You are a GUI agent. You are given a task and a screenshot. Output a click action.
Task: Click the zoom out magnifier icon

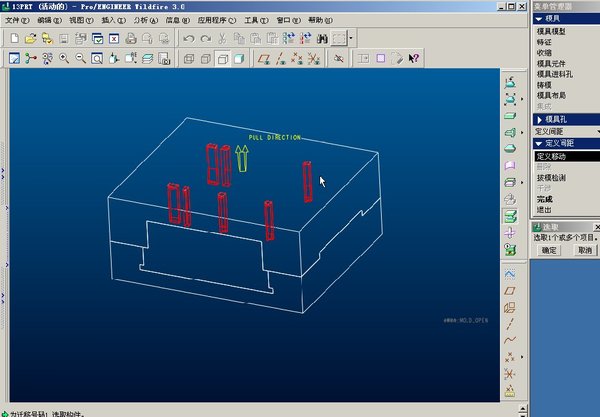[x=80, y=58]
